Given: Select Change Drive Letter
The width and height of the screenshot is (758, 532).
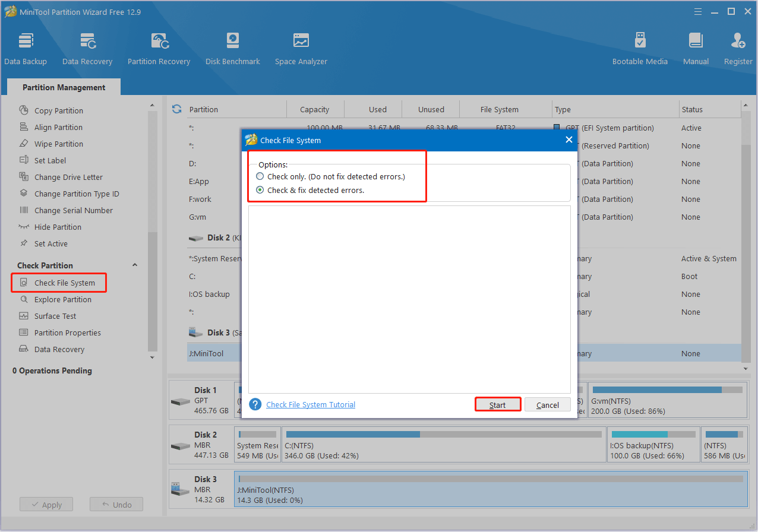Looking at the screenshot, I should 68,177.
